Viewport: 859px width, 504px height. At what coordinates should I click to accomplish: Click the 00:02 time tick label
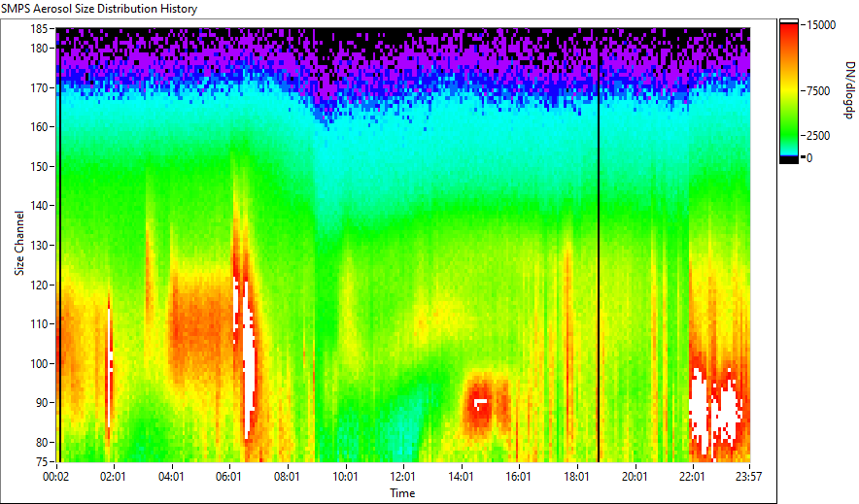[56, 477]
